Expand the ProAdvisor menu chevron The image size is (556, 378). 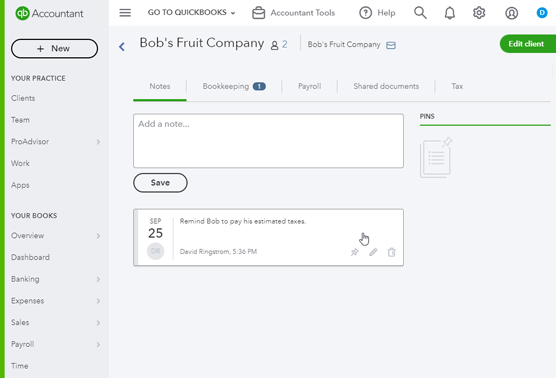coord(98,142)
